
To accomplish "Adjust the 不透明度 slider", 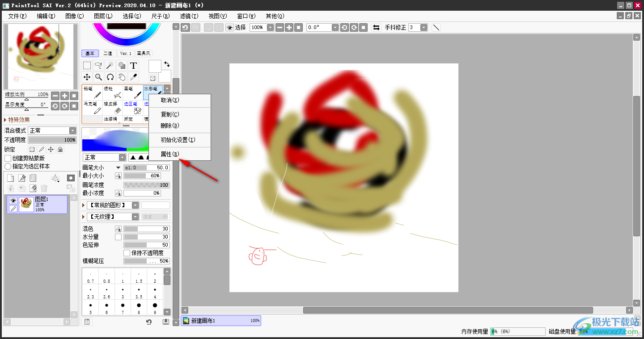I will click(52, 140).
